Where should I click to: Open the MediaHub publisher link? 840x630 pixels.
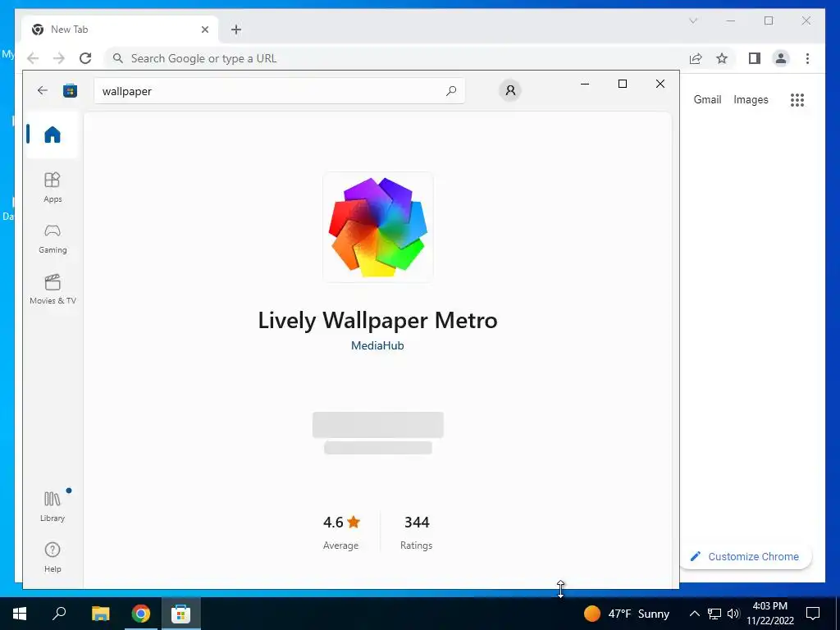(377, 345)
